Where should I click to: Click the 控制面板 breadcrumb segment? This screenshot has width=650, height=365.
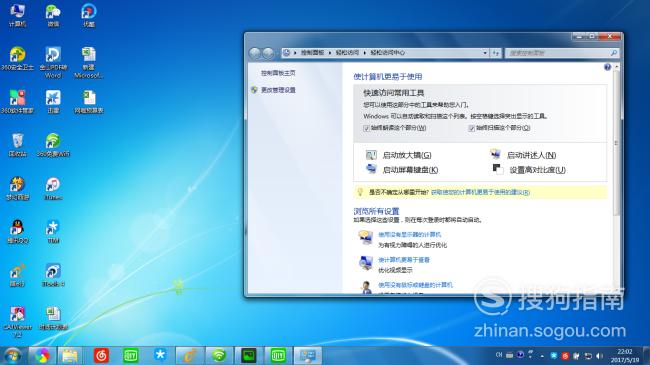point(313,53)
